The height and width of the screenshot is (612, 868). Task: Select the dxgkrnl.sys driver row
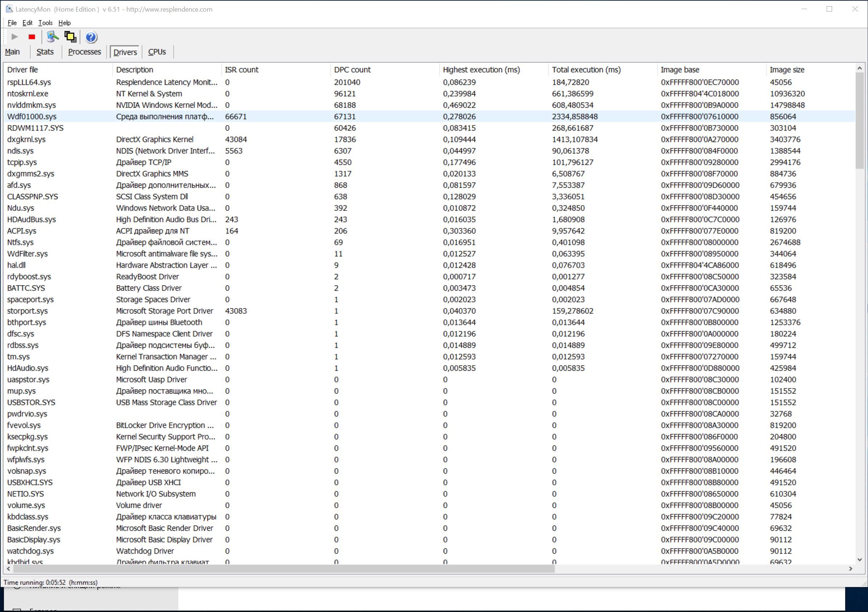click(26, 139)
